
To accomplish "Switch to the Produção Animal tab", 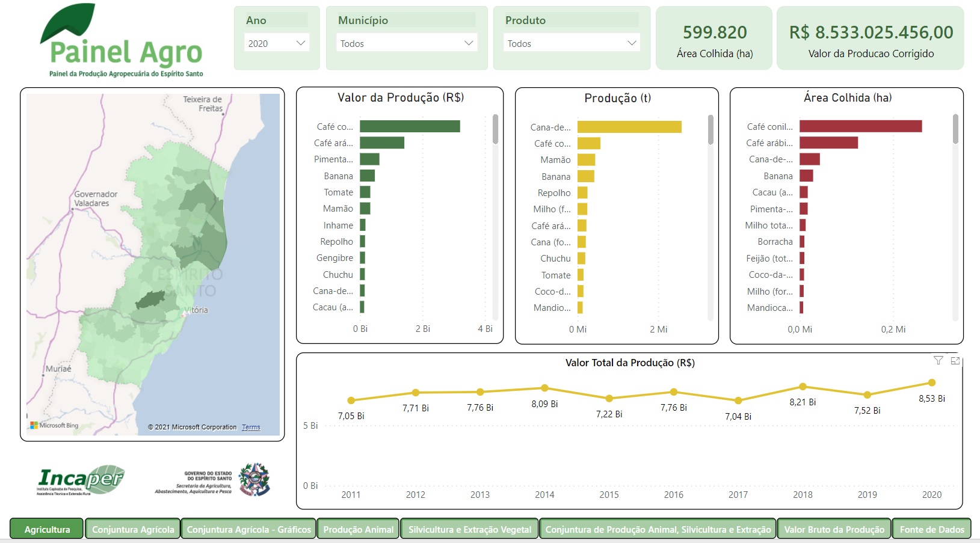I will tap(358, 529).
